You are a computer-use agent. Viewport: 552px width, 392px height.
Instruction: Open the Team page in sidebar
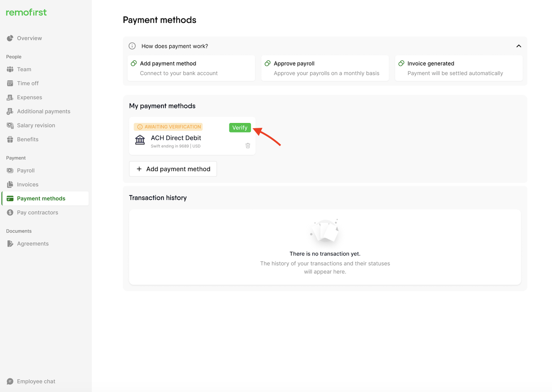coord(24,69)
